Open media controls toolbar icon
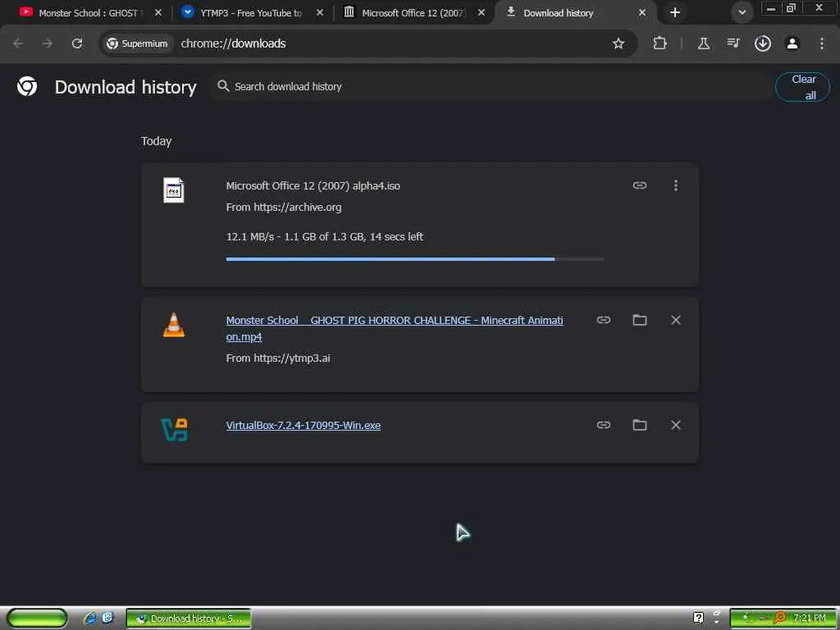Screen dimensions: 840x630 (733, 43)
